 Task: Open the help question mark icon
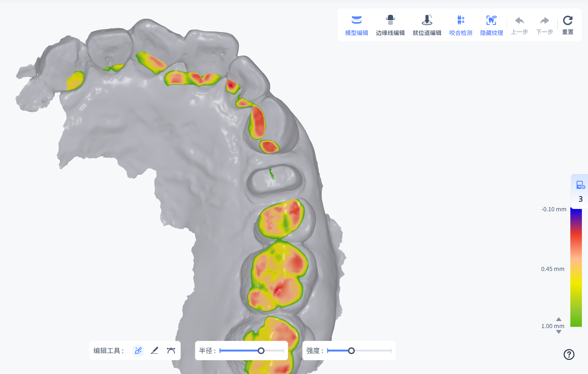point(569,354)
